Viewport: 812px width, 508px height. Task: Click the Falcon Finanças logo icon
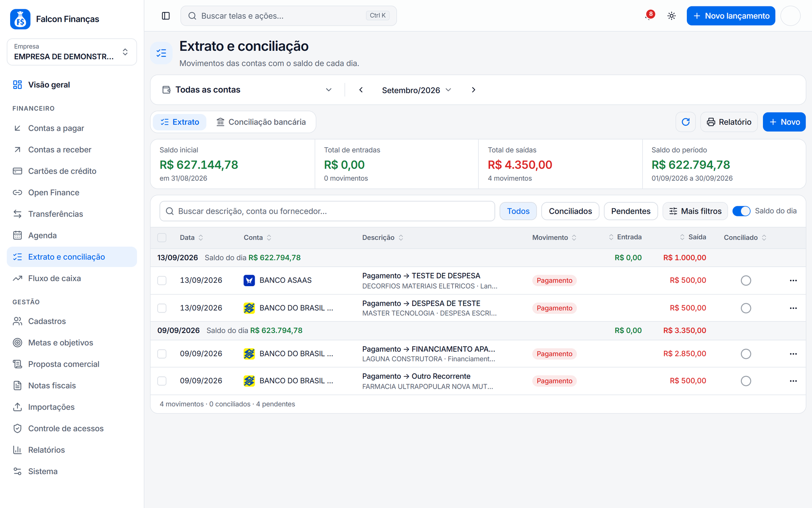click(x=20, y=19)
